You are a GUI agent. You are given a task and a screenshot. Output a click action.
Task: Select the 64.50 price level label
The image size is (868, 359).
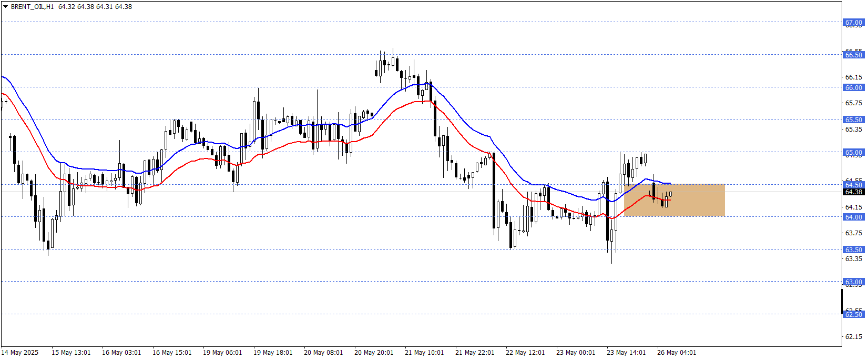(x=853, y=185)
